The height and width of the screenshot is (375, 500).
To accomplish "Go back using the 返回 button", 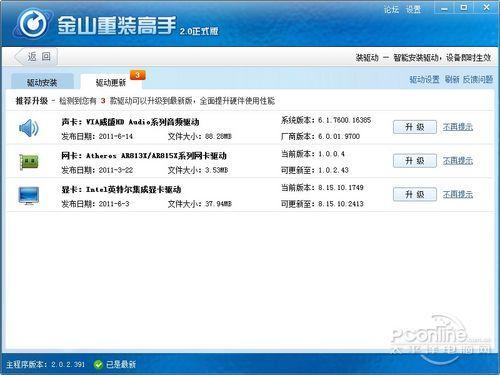I will coord(36,57).
